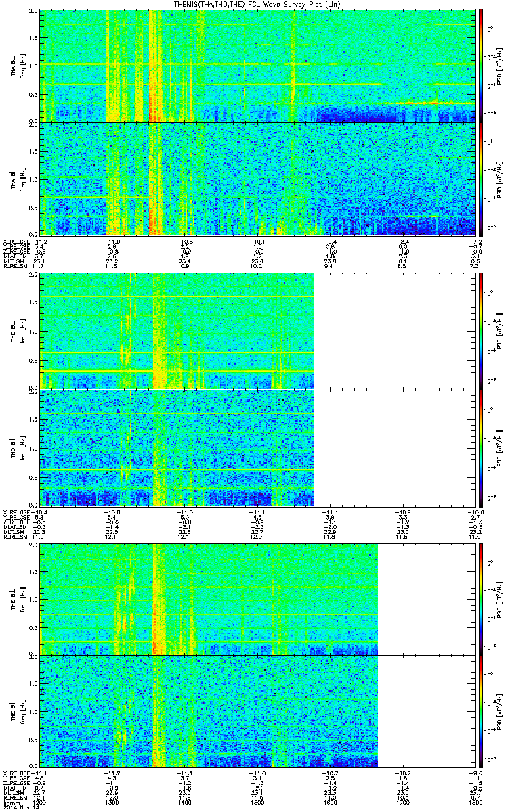Click the 1.0 Hz tick on THA BL axis
Viewport: 508px width, 812px height.
pos(33,66)
